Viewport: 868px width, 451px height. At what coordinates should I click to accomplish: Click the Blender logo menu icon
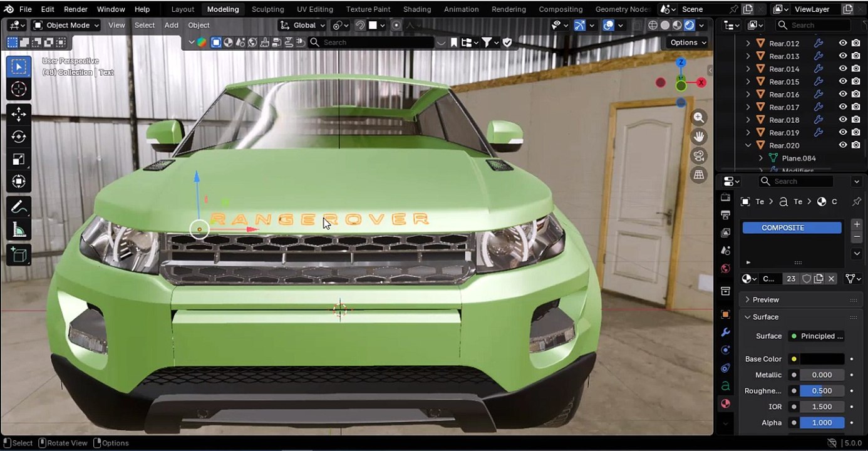pos(9,9)
